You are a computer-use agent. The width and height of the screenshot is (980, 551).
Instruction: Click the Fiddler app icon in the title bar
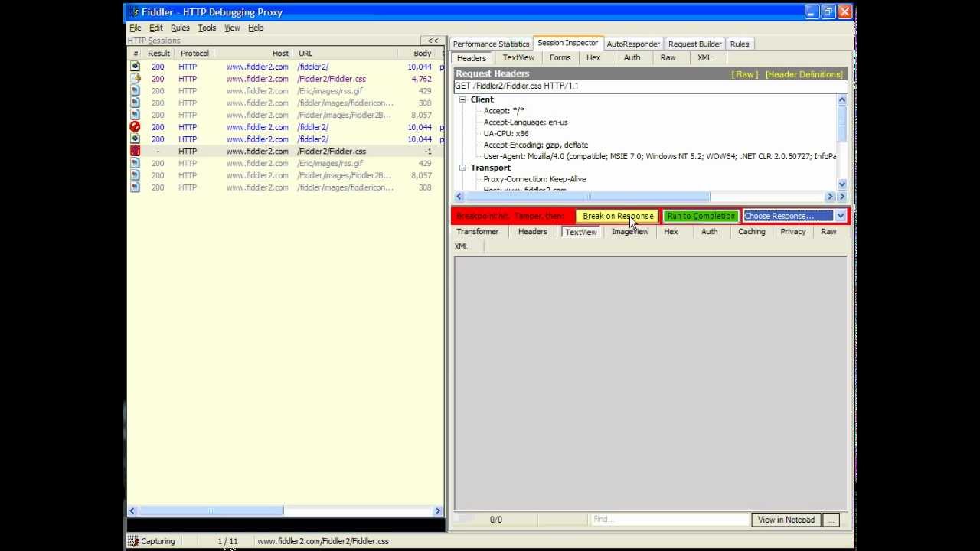[x=134, y=12]
